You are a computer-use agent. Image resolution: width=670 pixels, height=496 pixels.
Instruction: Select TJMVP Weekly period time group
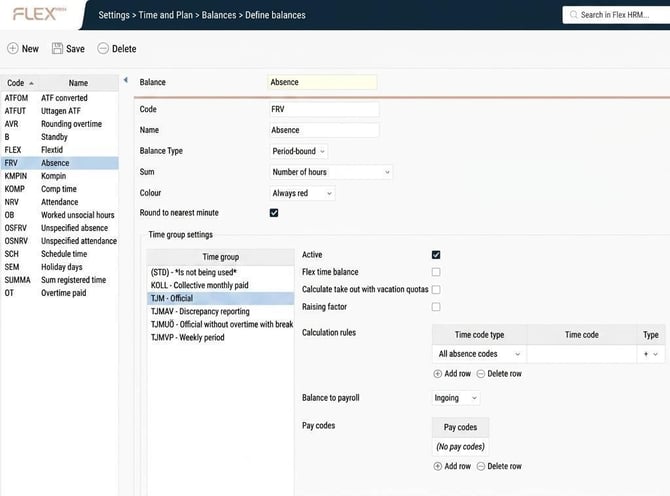tap(220, 338)
